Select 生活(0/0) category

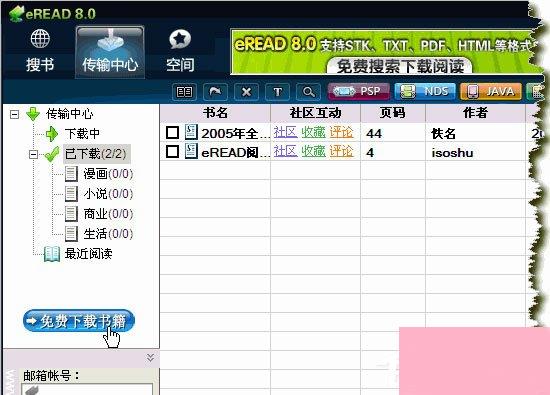click(x=108, y=234)
